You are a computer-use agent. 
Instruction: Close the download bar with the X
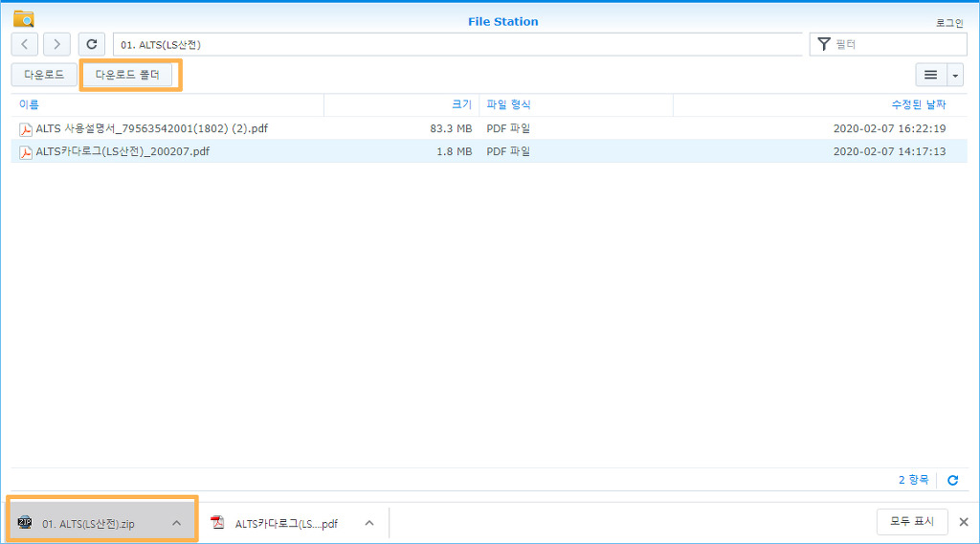tap(964, 521)
